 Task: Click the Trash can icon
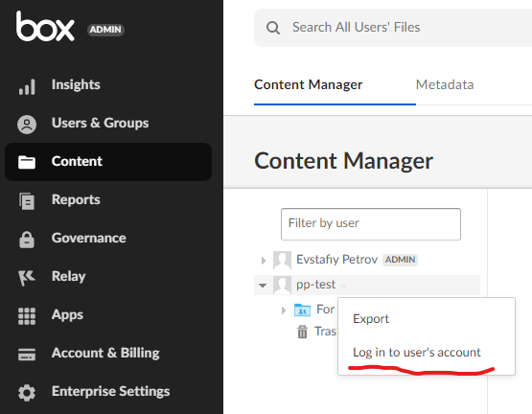302,332
